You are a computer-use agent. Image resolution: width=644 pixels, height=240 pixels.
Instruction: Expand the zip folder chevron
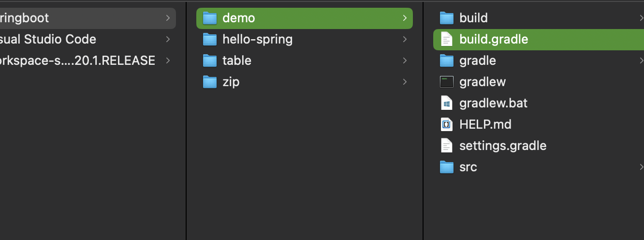point(404,82)
